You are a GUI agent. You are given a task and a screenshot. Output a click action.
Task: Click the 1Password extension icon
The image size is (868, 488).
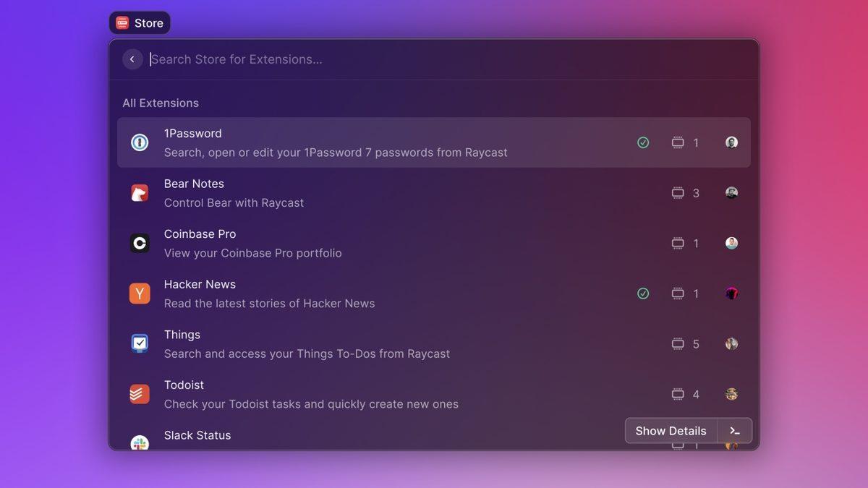coord(140,142)
